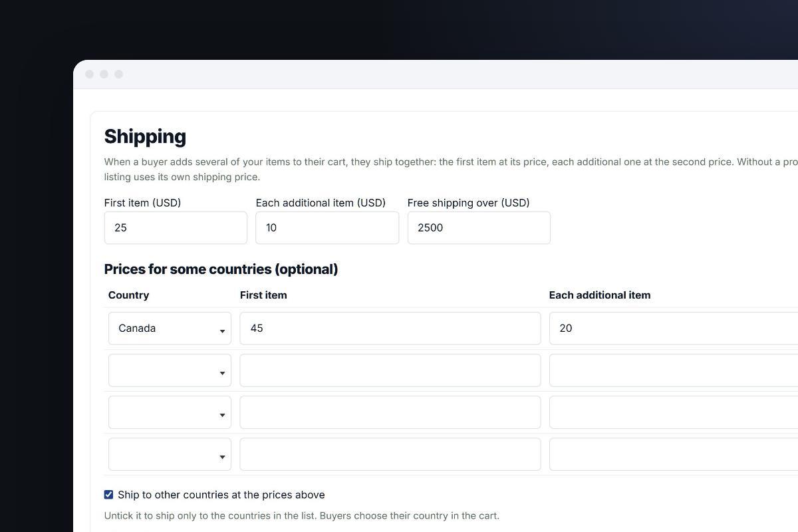Focus the Free shipping over (USD) field
This screenshot has height=532, width=798.
coord(479,227)
